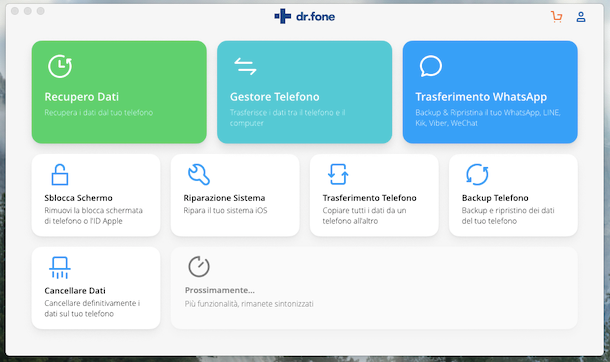Select the Sblocca Schermo title
This screenshot has width=610, height=362.
[78, 198]
